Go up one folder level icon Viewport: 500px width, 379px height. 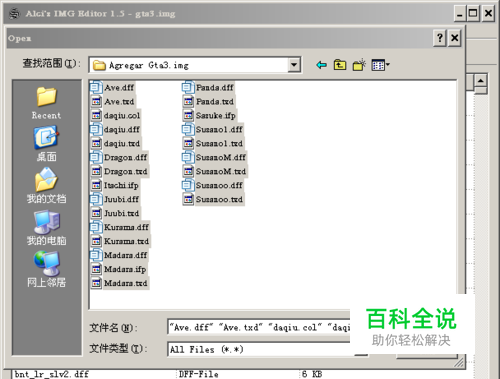click(340, 65)
